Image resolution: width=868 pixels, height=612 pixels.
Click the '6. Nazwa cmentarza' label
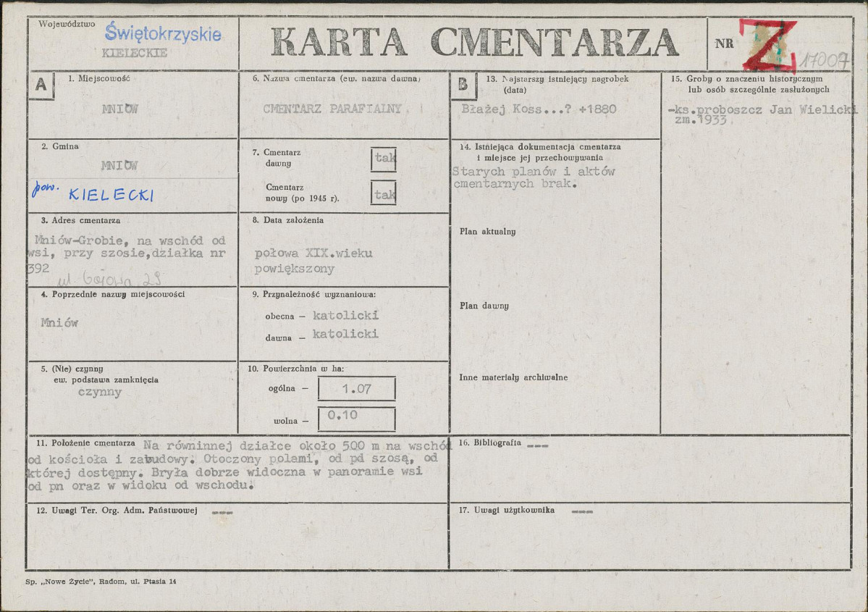click(x=337, y=79)
